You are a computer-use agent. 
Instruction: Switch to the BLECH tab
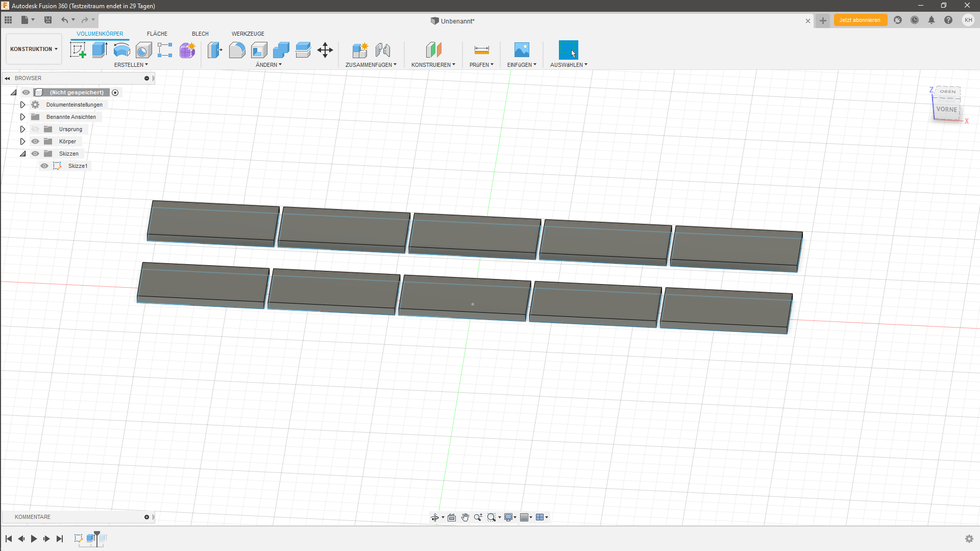[200, 34]
